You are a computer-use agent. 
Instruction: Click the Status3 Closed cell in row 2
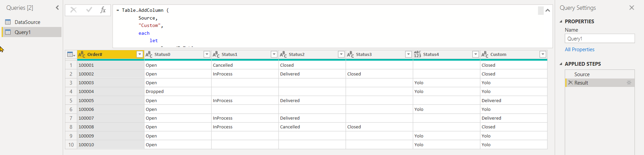pos(379,74)
